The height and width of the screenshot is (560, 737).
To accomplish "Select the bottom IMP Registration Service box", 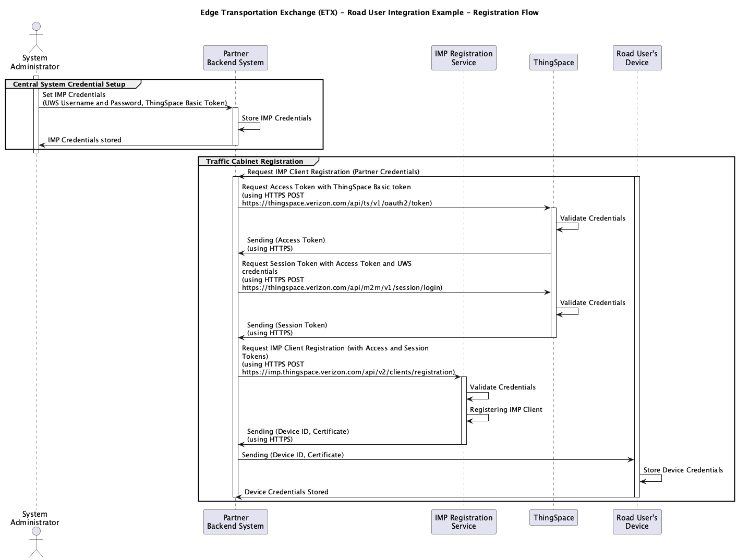I will [464, 522].
